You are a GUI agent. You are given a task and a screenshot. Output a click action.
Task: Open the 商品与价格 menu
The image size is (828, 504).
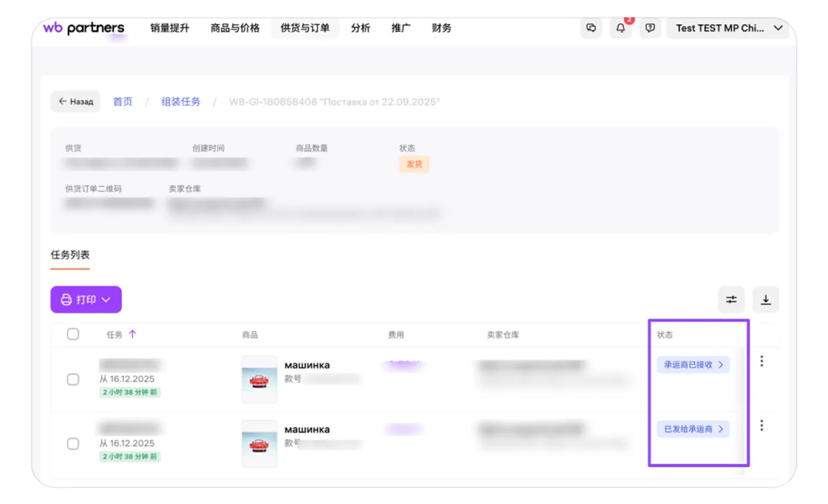(235, 28)
